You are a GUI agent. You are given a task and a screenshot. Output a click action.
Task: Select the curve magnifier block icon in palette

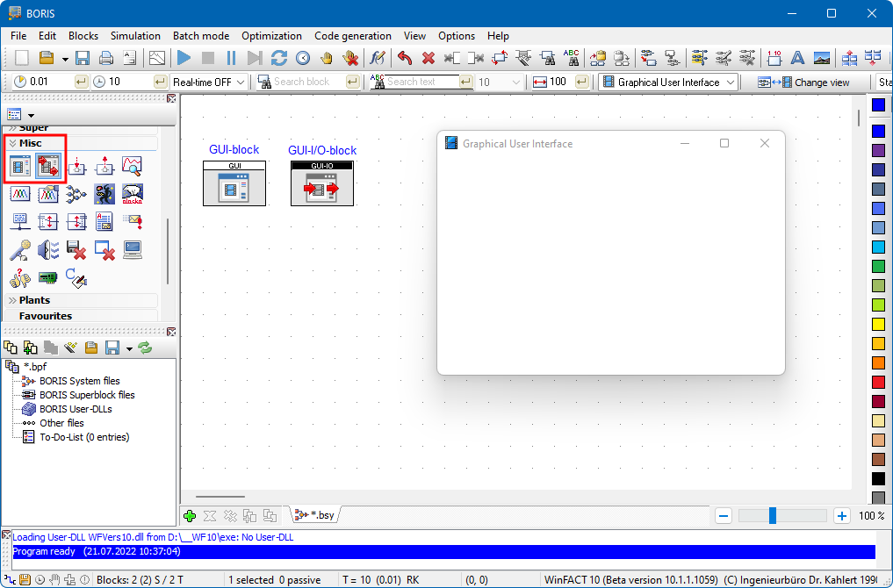[132, 166]
